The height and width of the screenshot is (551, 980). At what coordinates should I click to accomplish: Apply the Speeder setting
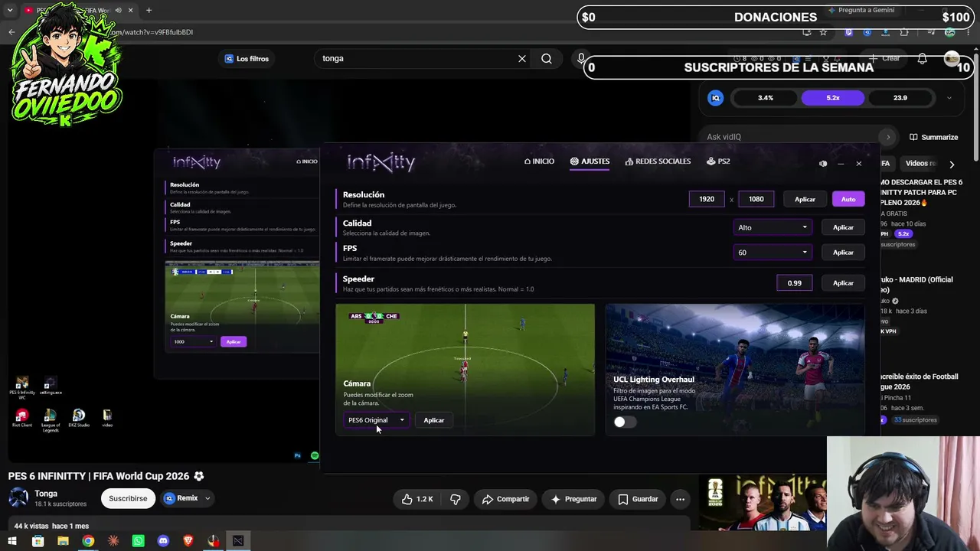pos(843,283)
